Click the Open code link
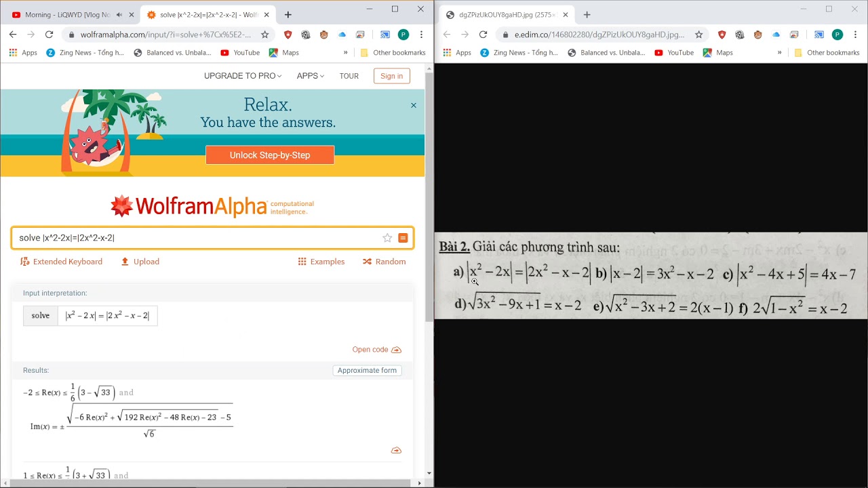Viewport: 868px width, 488px height. click(x=370, y=350)
